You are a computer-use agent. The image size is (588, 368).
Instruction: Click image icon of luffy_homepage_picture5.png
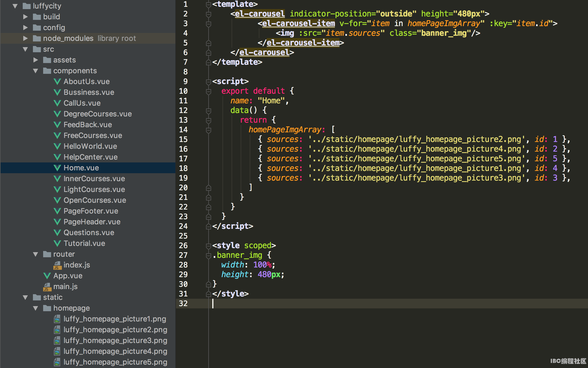pyautogui.click(x=57, y=362)
